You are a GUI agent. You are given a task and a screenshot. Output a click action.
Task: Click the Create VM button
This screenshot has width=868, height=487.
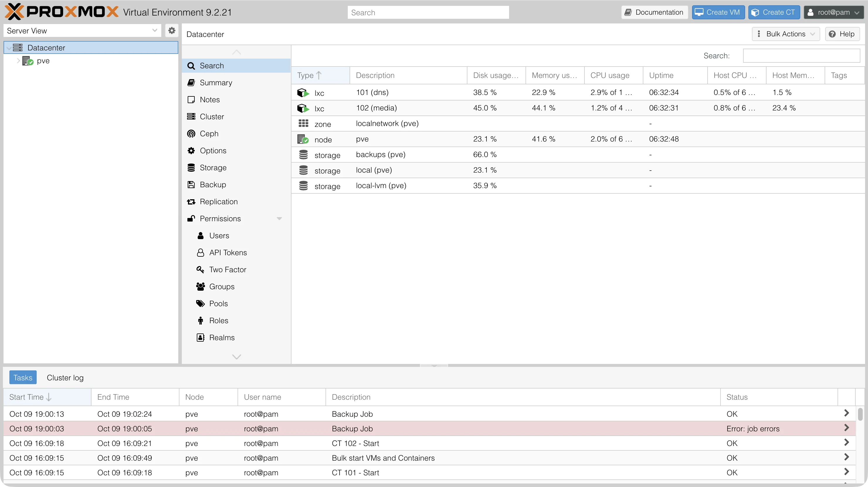tap(718, 13)
